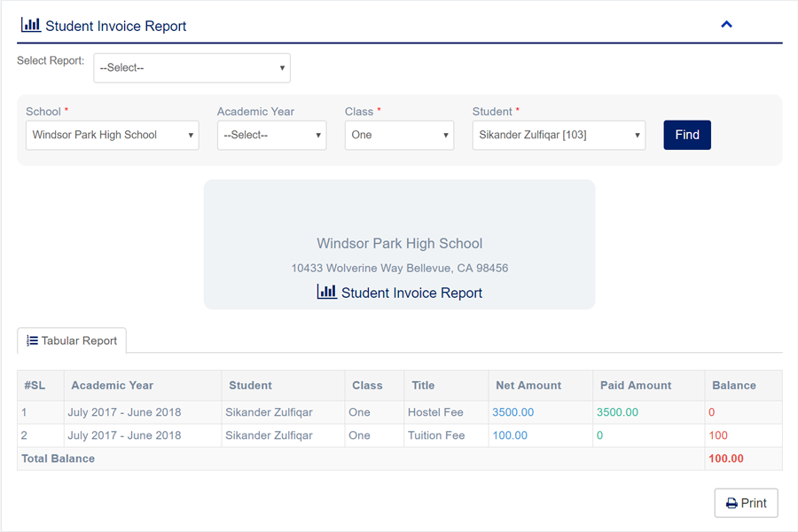Switch to the Tabular Report tab

[x=73, y=340]
